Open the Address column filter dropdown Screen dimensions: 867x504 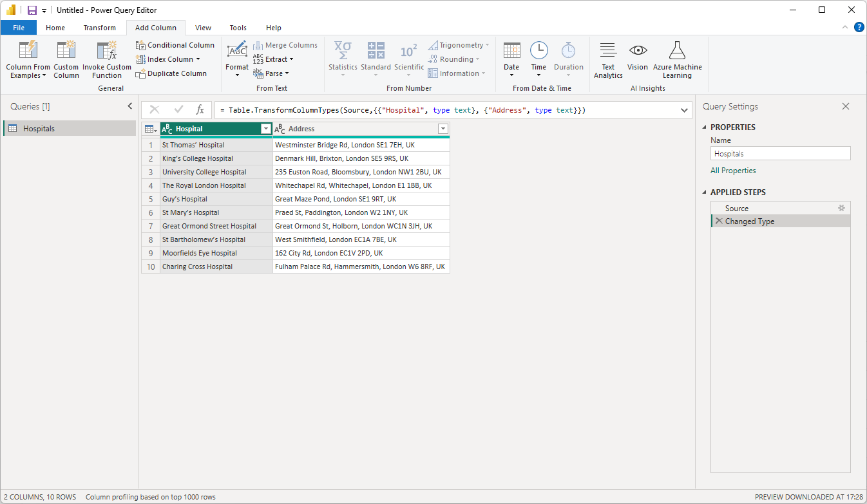tap(443, 129)
